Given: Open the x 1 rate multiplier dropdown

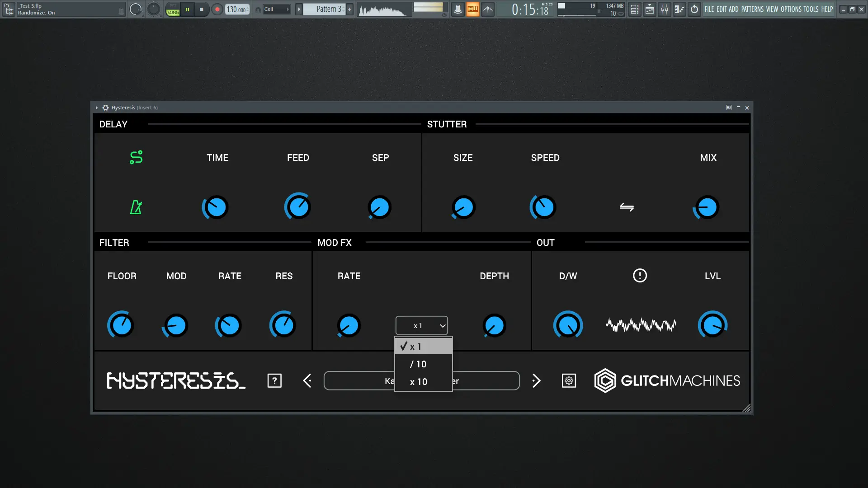Looking at the screenshot, I should pos(422,325).
